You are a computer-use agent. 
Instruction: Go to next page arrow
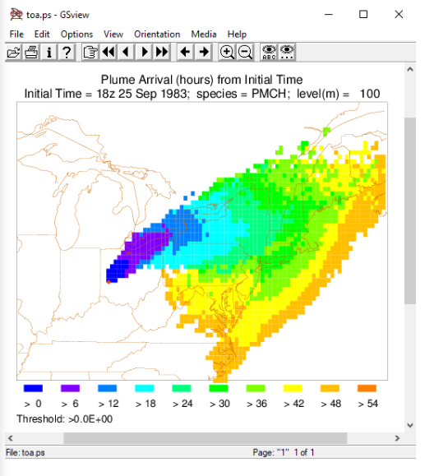pyautogui.click(x=144, y=53)
